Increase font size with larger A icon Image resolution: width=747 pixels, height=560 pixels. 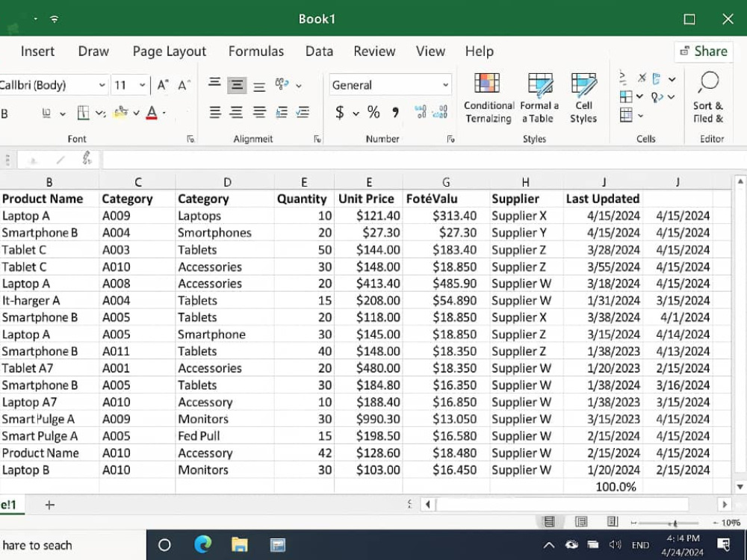162,85
